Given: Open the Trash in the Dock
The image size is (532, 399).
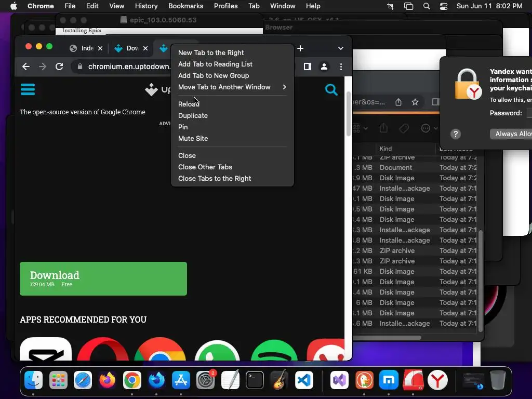Looking at the screenshot, I should (x=498, y=380).
